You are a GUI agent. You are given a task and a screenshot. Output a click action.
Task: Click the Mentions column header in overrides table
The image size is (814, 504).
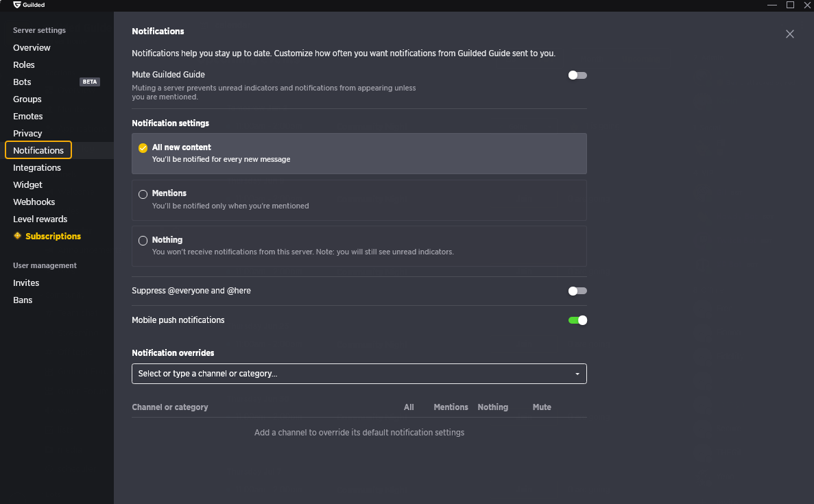[x=451, y=407]
